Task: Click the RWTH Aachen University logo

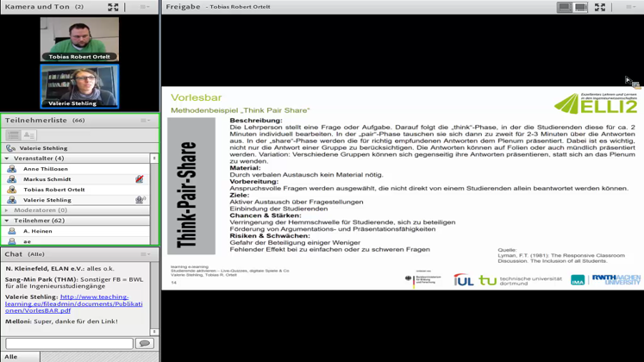Action: [x=616, y=280]
